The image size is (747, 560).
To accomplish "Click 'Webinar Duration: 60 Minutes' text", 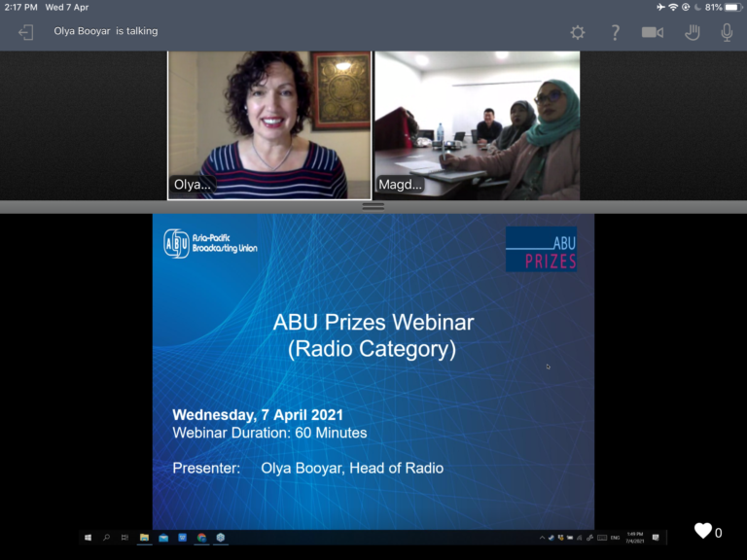I will point(269,433).
